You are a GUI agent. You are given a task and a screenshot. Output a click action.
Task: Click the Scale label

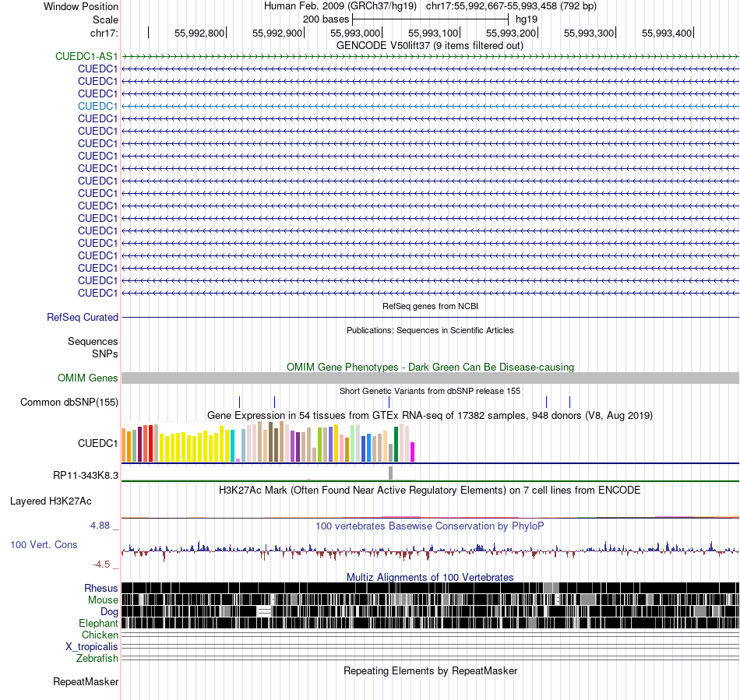pyautogui.click(x=105, y=19)
